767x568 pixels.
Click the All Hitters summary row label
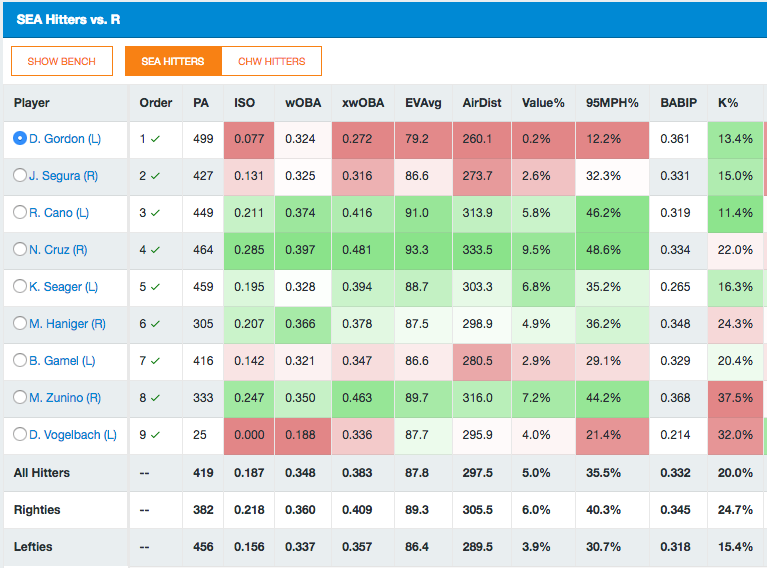[42, 473]
